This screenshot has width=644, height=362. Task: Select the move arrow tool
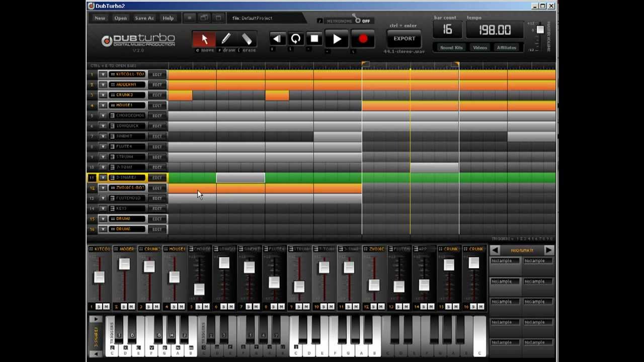tap(204, 39)
